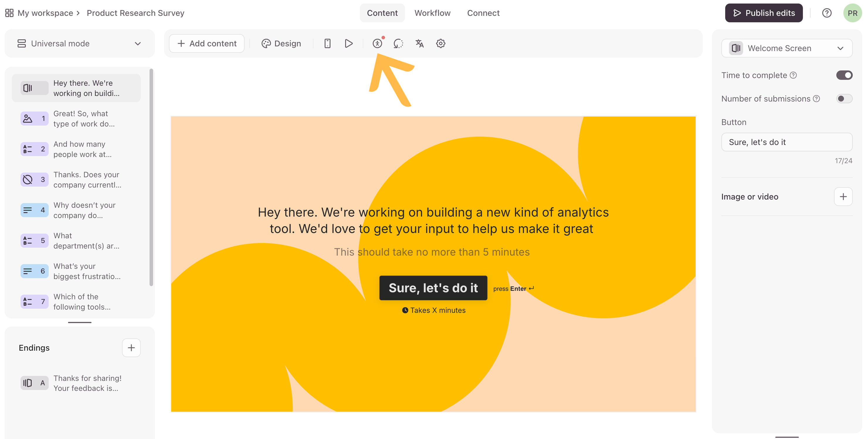This screenshot has height=439, width=868.
Task: Expand the Universal mode dropdown
Action: point(79,43)
